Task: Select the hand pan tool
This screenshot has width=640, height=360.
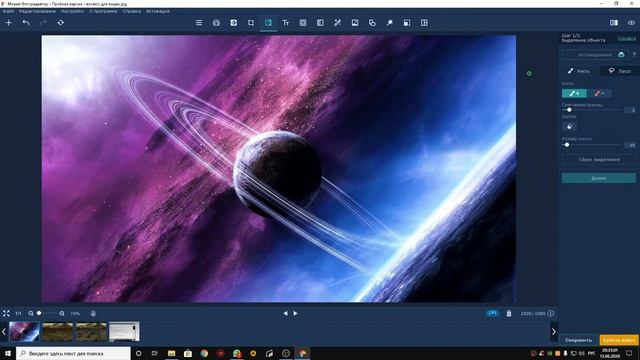Action: coord(93,313)
